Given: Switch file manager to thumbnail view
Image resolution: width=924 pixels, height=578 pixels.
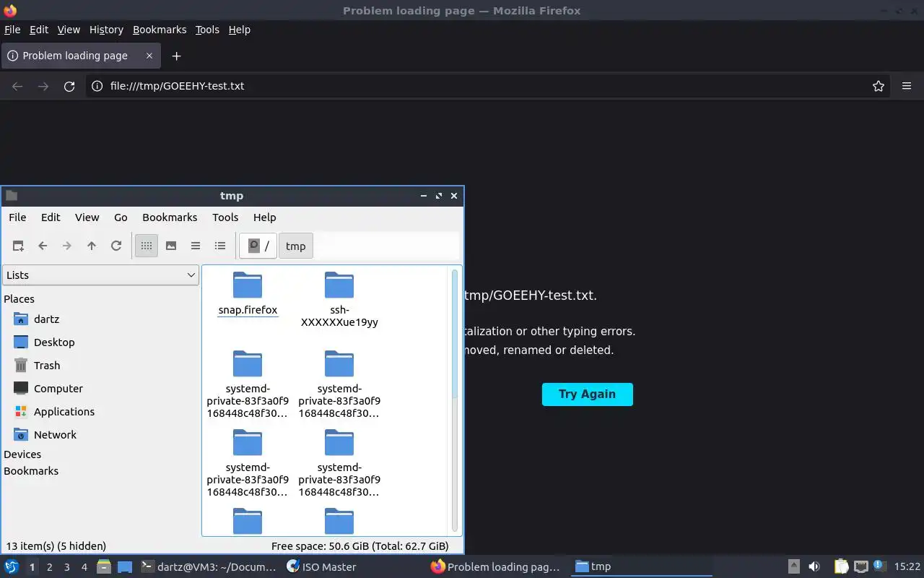Looking at the screenshot, I should click(x=171, y=246).
